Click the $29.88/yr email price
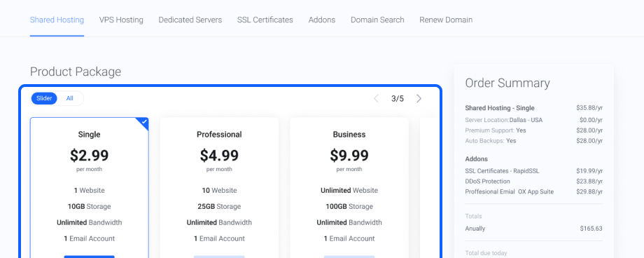The width and height of the screenshot is (644, 258). [x=589, y=192]
